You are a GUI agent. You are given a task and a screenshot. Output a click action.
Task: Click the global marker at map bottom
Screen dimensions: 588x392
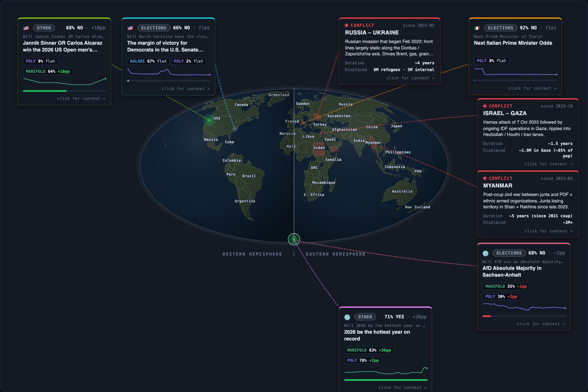tap(294, 239)
